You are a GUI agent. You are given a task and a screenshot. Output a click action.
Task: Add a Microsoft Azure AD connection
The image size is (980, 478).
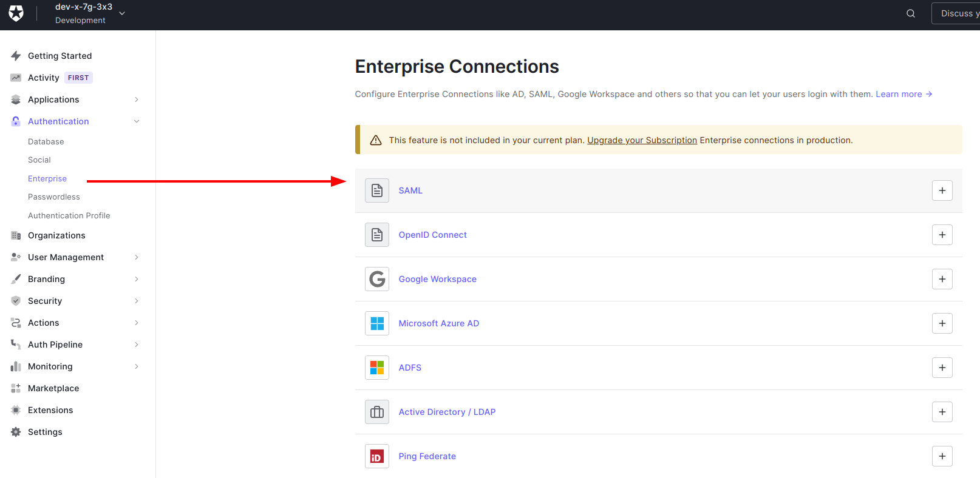(942, 323)
